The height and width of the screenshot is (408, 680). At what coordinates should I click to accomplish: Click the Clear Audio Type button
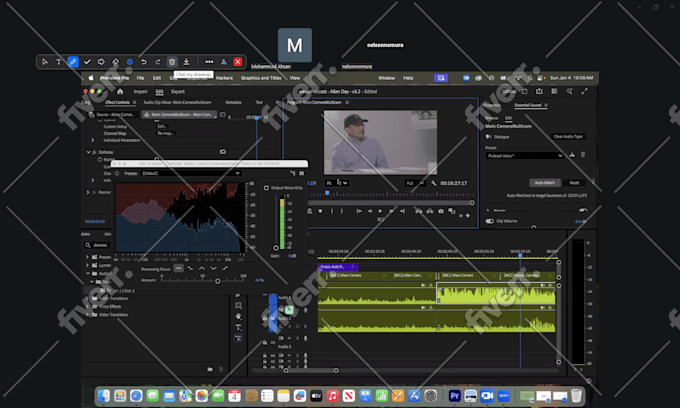568,136
